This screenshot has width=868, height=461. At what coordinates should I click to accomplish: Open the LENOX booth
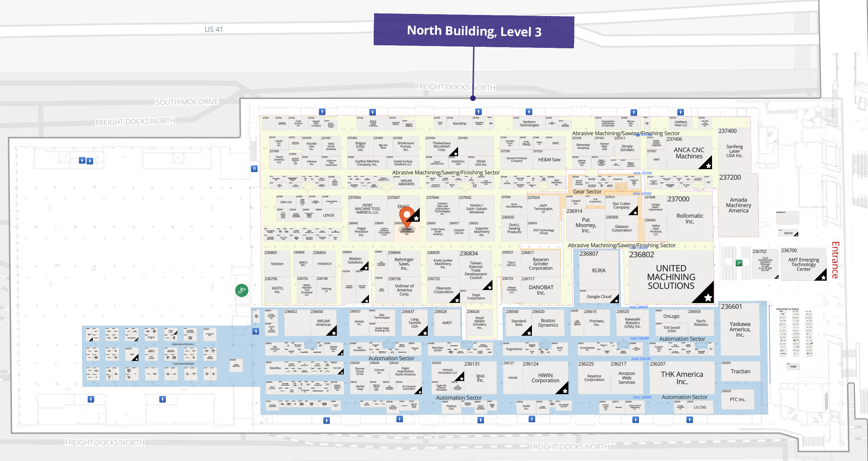[328, 215]
